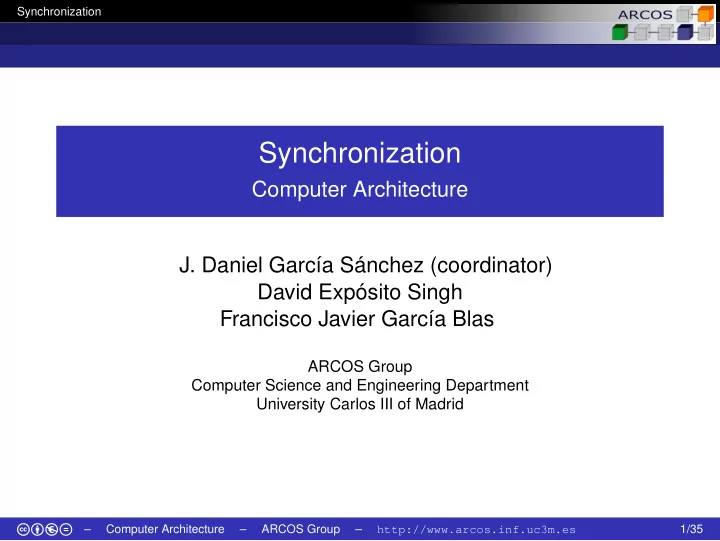Click author name 'Francisco Javier García Blas'
Screen dimensions: 720x541
(x=357, y=318)
